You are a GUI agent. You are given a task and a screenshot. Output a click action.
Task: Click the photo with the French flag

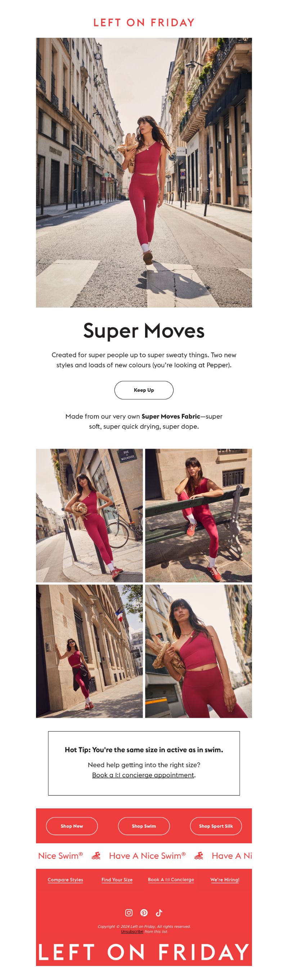[x=89, y=651]
